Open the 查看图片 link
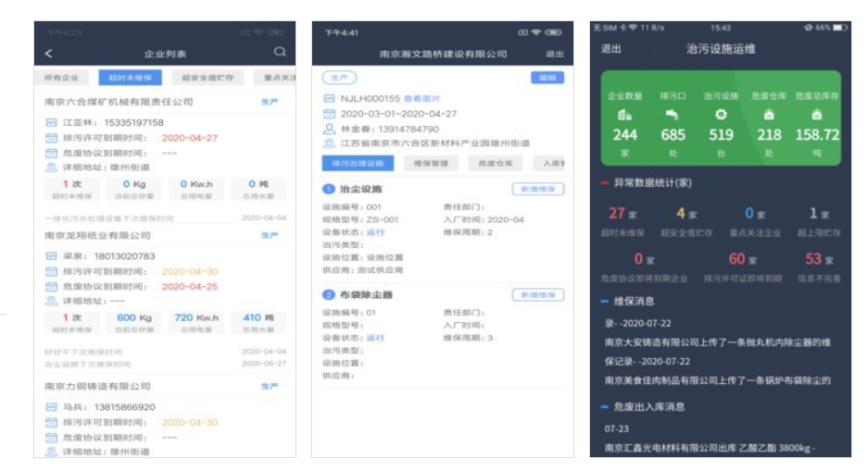 coord(421,98)
